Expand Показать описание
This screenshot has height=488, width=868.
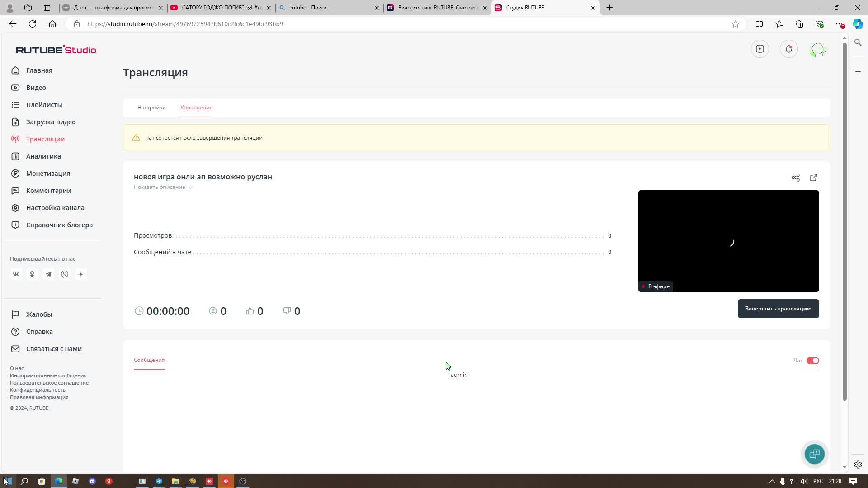coord(163,187)
